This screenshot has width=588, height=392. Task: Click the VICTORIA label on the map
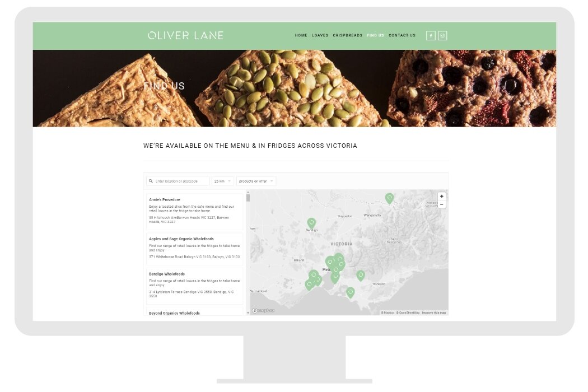tap(341, 244)
